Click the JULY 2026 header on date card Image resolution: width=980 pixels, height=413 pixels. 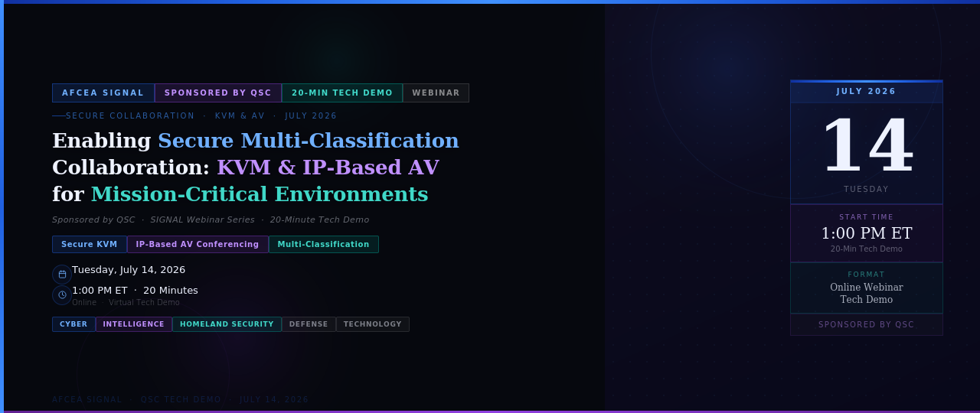point(867,92)
